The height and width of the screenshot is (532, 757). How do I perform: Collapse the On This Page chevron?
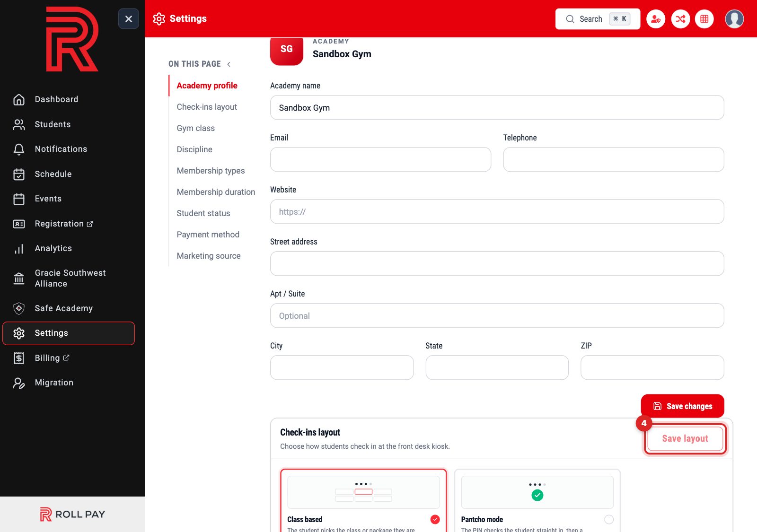pos(229,64)
